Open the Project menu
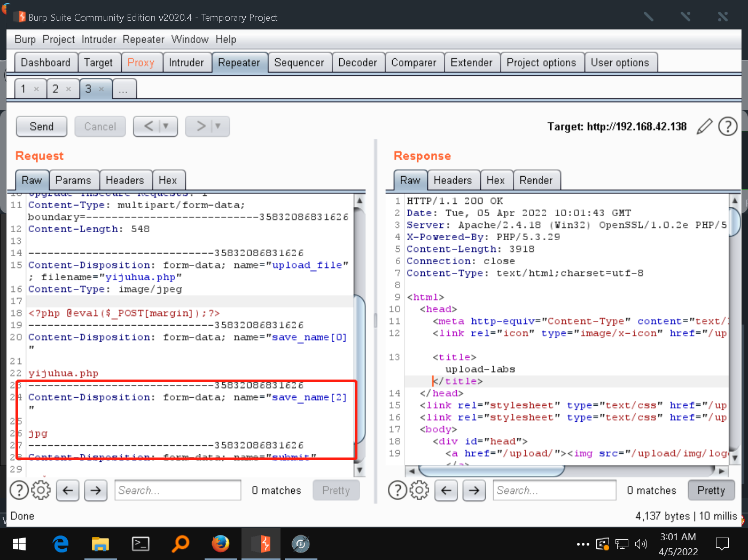 coord(59,40)
